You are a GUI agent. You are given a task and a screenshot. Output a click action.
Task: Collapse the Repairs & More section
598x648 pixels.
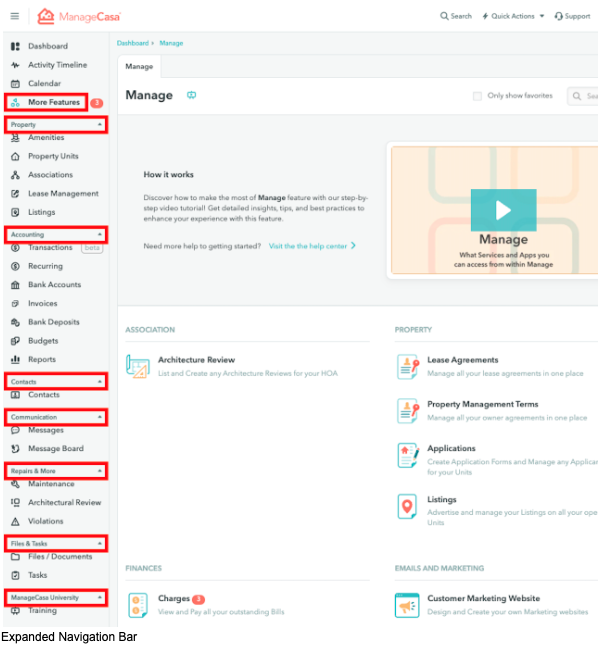[x=56, y=471]
